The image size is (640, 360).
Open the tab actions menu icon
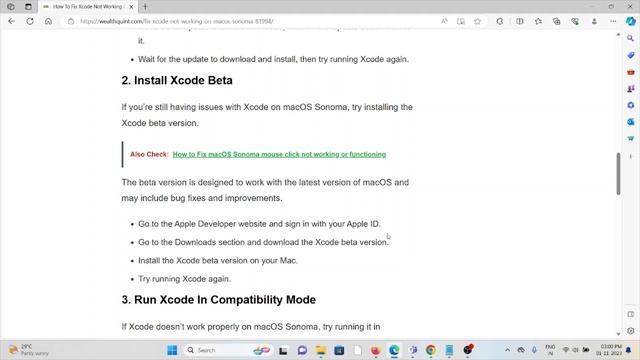[x=28, y=7]
